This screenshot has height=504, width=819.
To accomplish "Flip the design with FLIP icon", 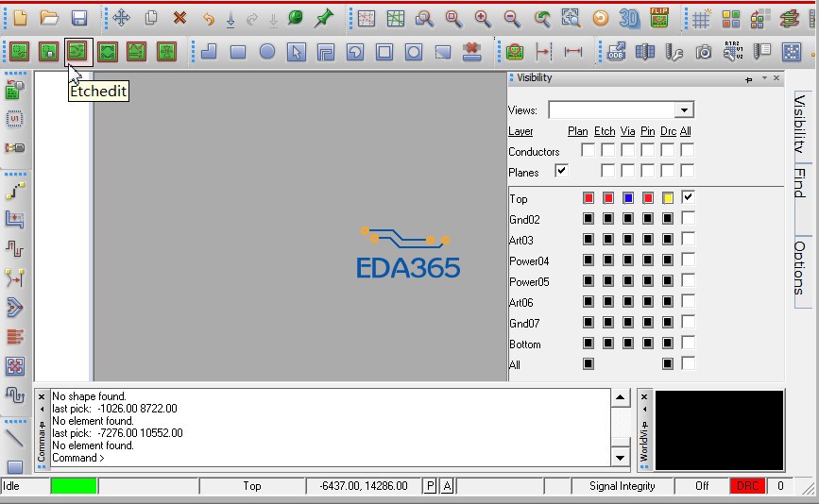I will point(659,17).
